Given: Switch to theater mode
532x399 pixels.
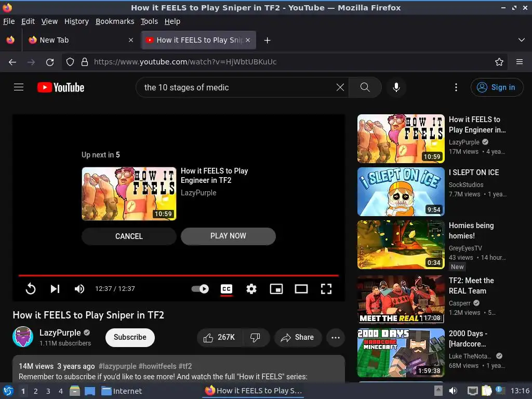Looking at the screenshot, I should point(301,289).
